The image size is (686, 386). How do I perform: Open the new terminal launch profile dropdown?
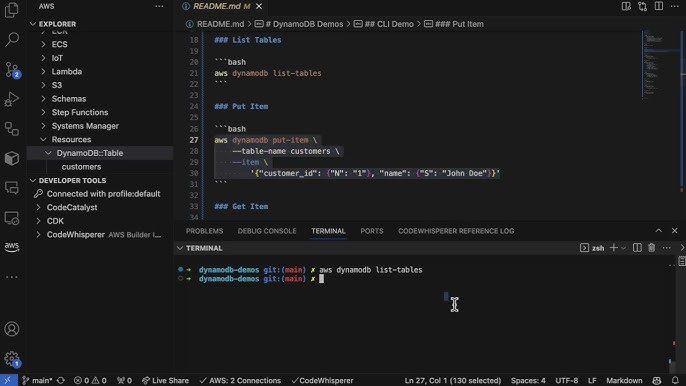[x=623, y=248]
